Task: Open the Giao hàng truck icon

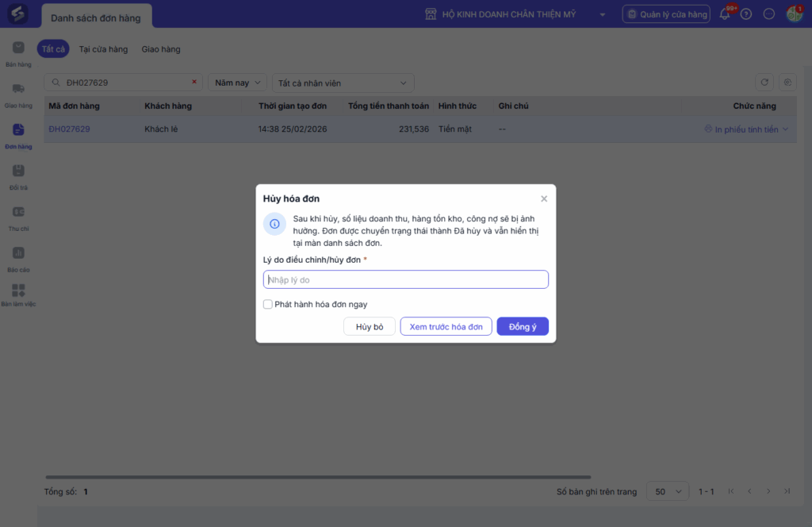Action: pyautogui.click(x=18, y=89)
